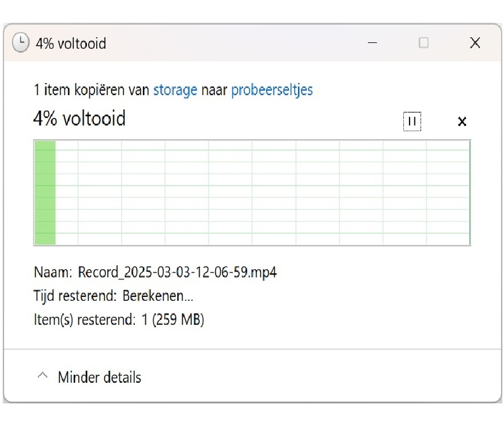Pause the file copy operation
504x432 pixels.
tap(412, 121)
